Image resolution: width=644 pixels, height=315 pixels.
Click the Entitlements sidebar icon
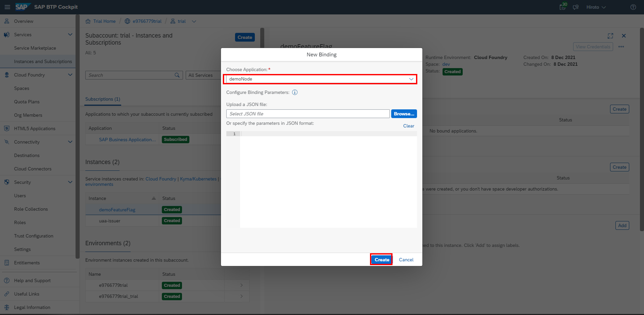pos(7,263)
